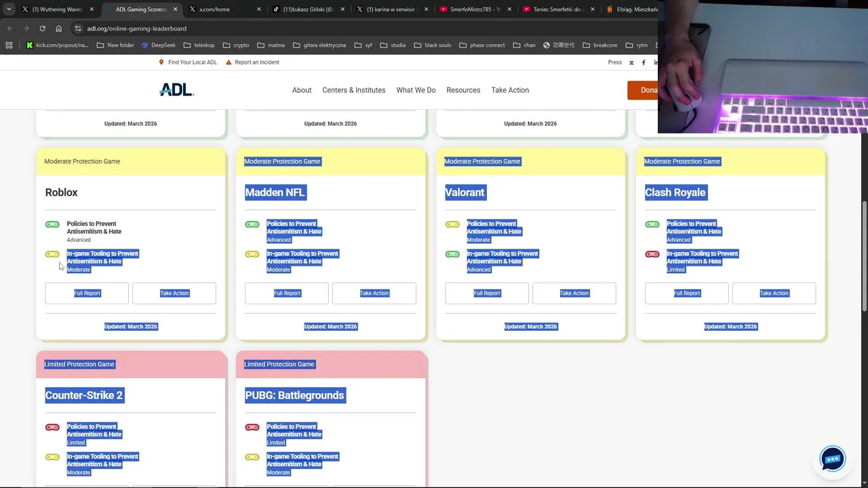Open the site info icon in address bar
868x488 pixels.
78,28
